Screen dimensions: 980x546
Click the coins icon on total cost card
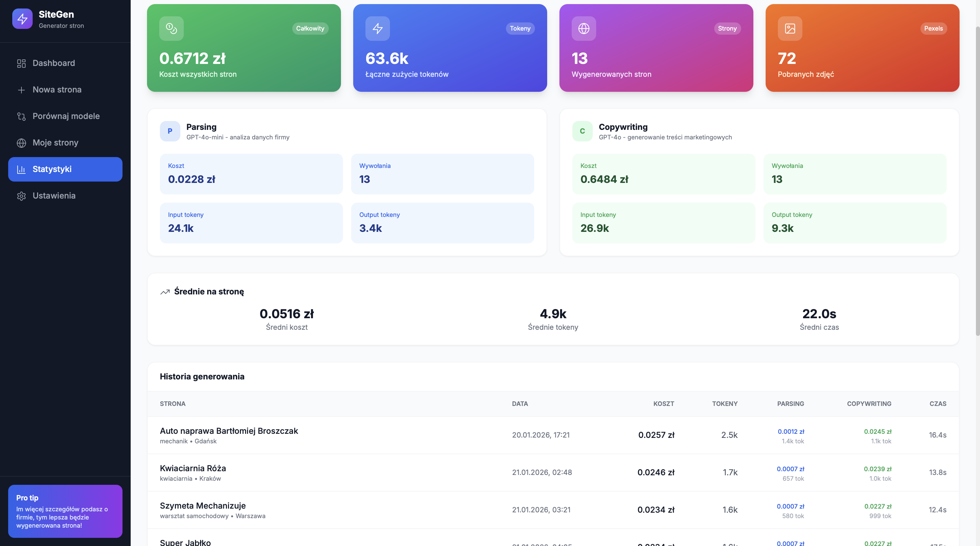tap(171, 29)
